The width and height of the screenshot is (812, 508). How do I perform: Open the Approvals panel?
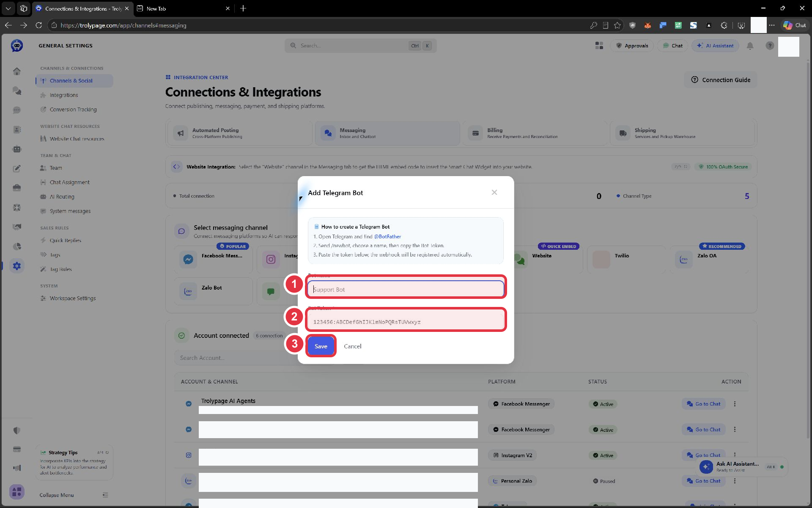coord(632,46)
